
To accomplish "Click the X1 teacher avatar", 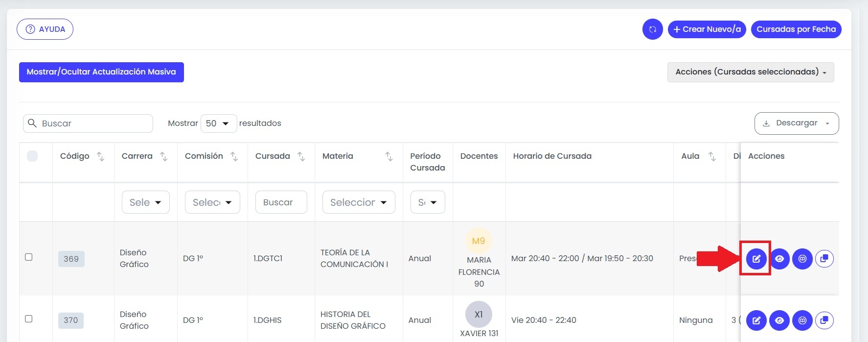I will click(479, 315).
